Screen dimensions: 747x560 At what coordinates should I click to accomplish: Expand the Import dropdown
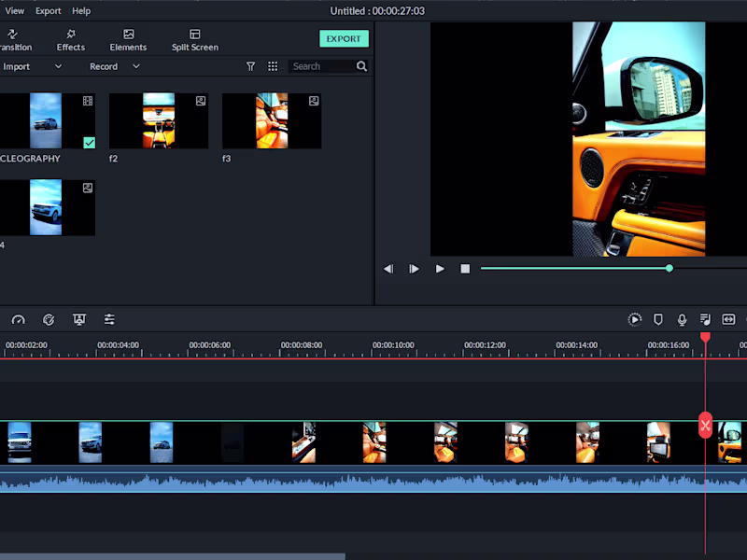[x=58, y=66]
